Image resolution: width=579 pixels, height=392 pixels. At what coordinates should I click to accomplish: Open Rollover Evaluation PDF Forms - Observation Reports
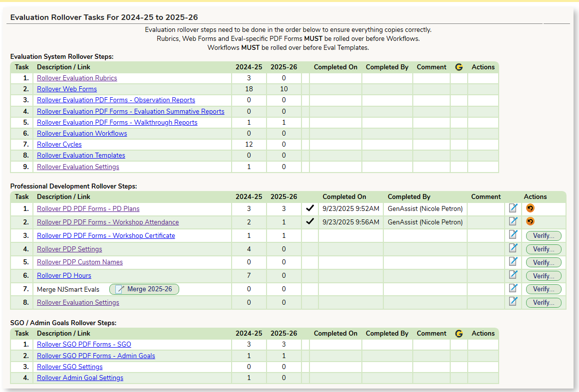(x=116, y=100)
